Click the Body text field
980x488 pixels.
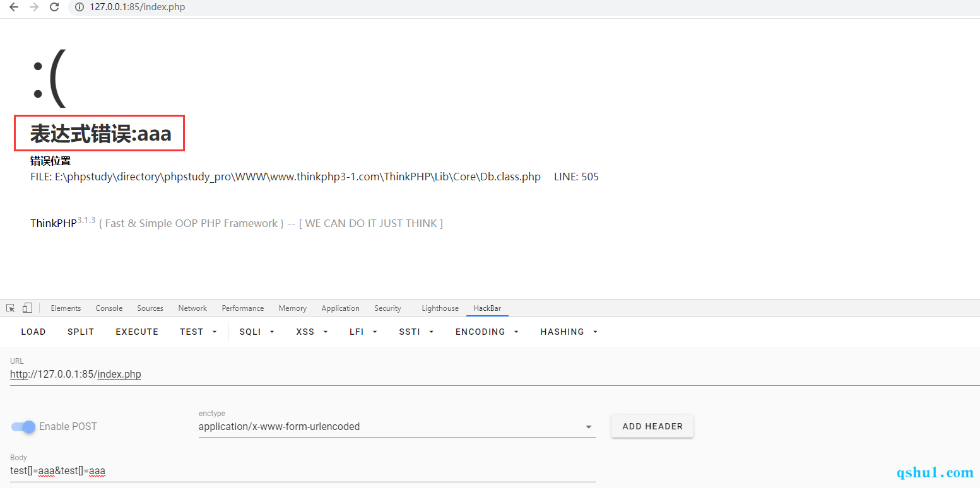pos(303,471)
